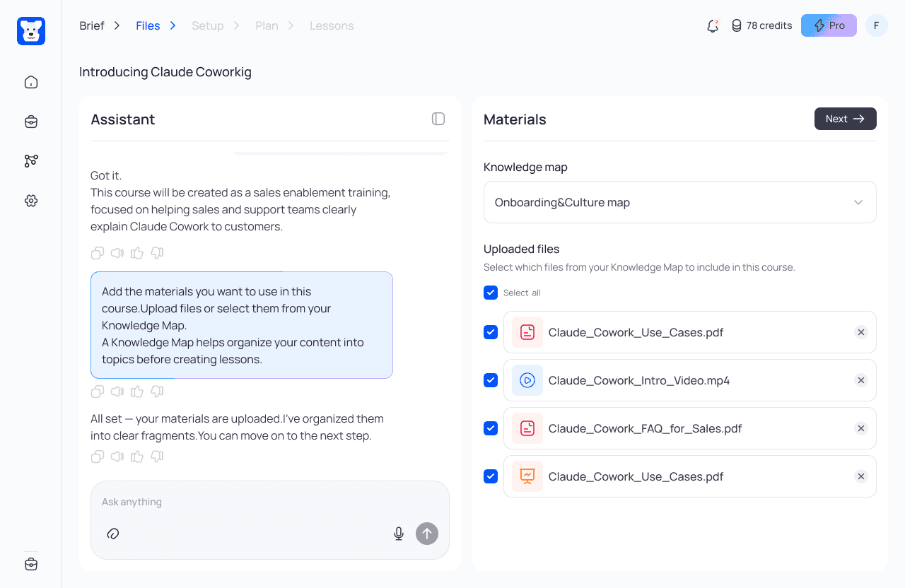Deselect Claude_Cowork_Intro_Video.mp4
This screenshot has height=588, width=905.
(491, 380)
